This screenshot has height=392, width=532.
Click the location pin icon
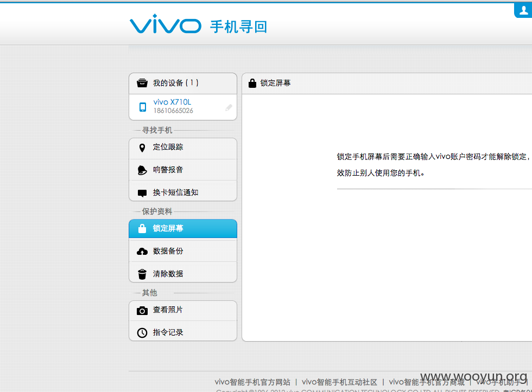point(142,147)
